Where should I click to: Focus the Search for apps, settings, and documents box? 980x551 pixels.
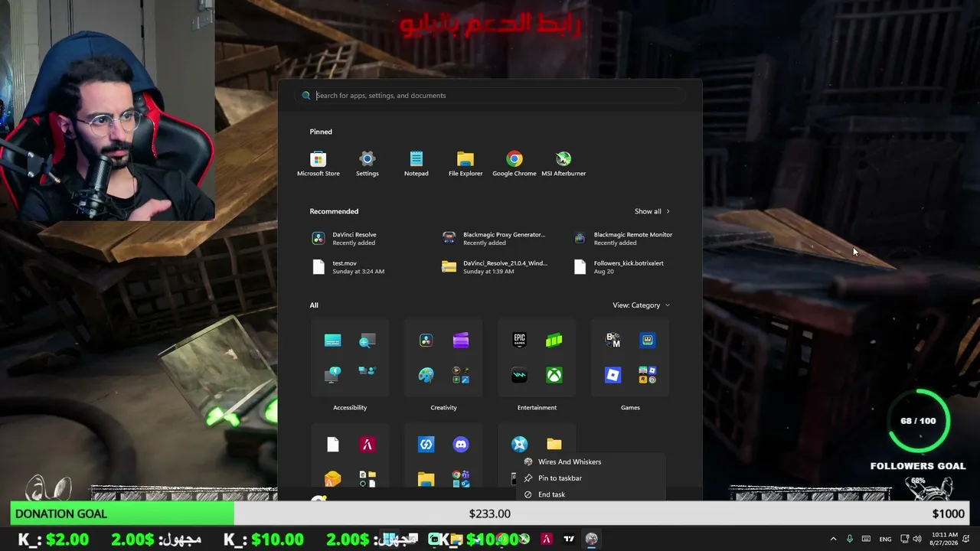tap(490, 96)
